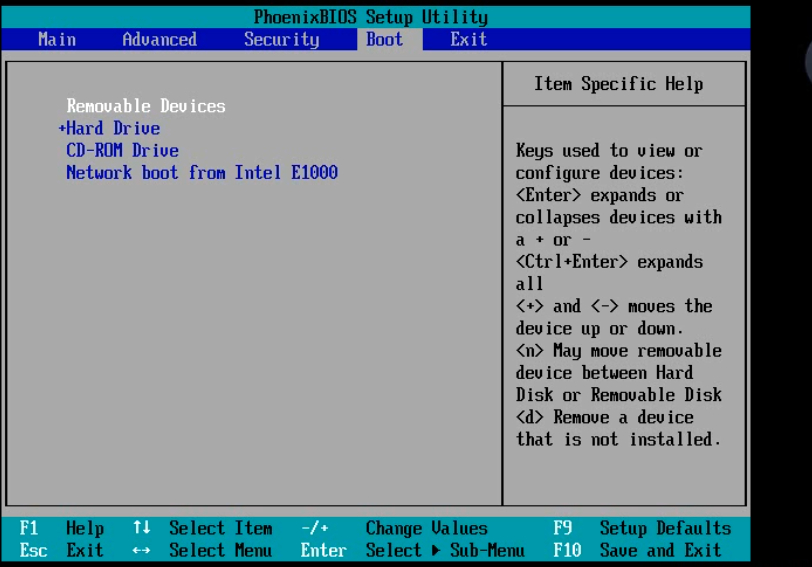Select Removable Devices boot entry
The image size is (812, 567).
146,106
